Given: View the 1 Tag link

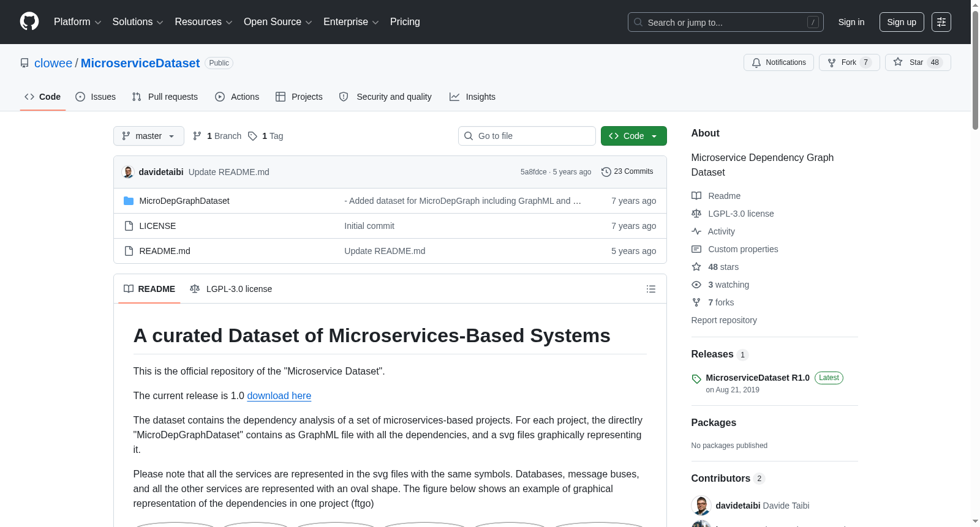Looking at the screenshot, I should (x=266, y=136).
